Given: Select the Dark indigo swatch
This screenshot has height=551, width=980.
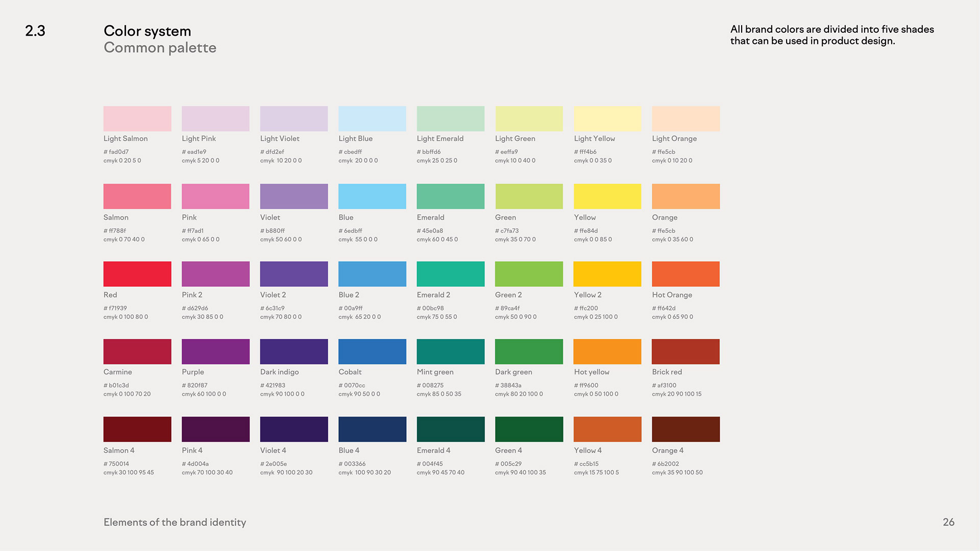Looking at the screenshot, I should click(293, 352).
